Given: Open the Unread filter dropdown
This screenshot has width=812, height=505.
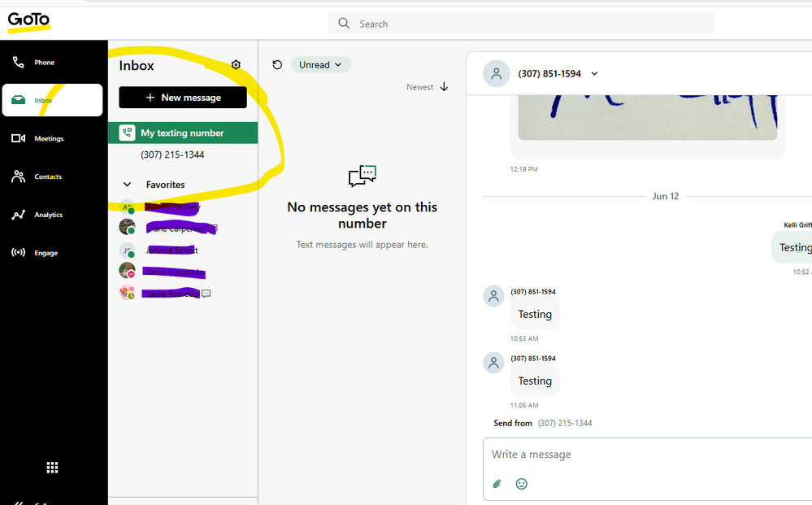Looking at the screenshot, I should click(x=320, y=65).
